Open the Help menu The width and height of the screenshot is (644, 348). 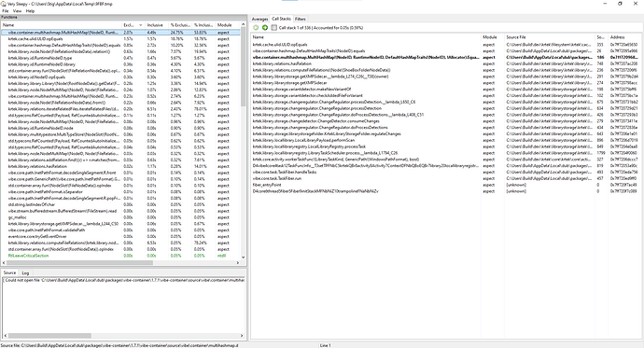click(x=31, y=11)
